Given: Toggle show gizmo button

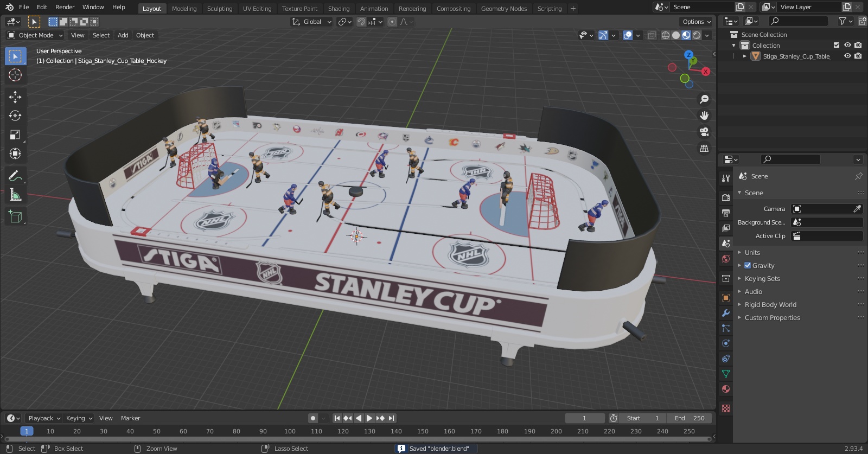Looking at the screenshot, I should (603, 35).
